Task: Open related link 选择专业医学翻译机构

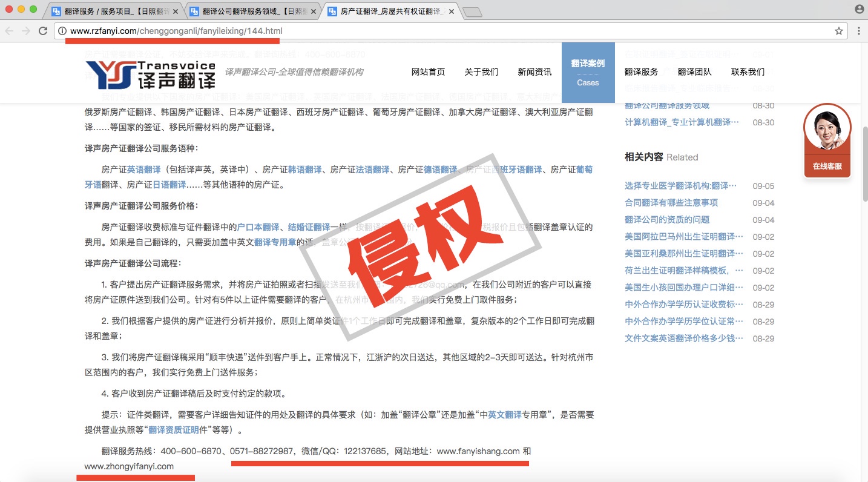Action: [x=681, y=186]
